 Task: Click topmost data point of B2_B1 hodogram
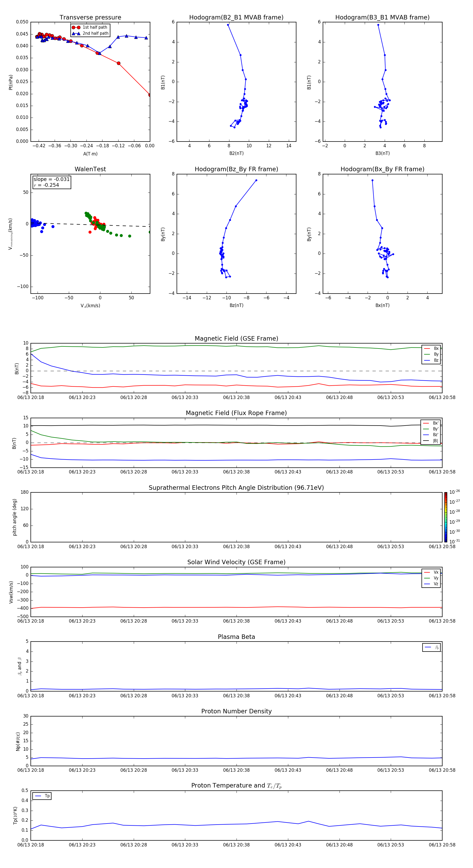228,25
